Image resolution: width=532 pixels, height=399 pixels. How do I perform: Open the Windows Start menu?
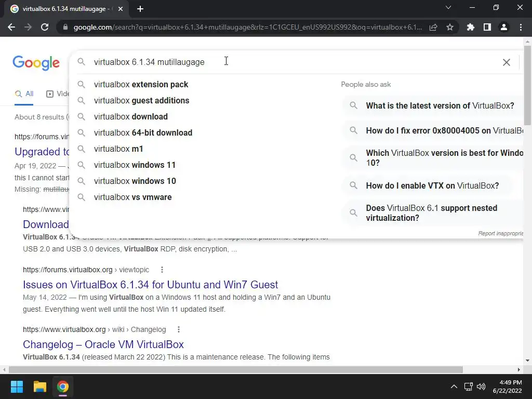pyautogui.click(x=17, y=387)
